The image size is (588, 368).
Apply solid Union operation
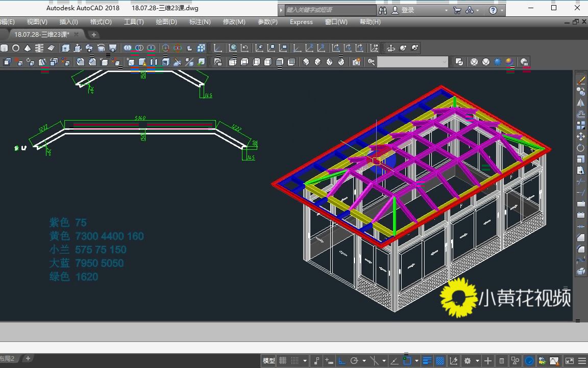coord(128,48)
